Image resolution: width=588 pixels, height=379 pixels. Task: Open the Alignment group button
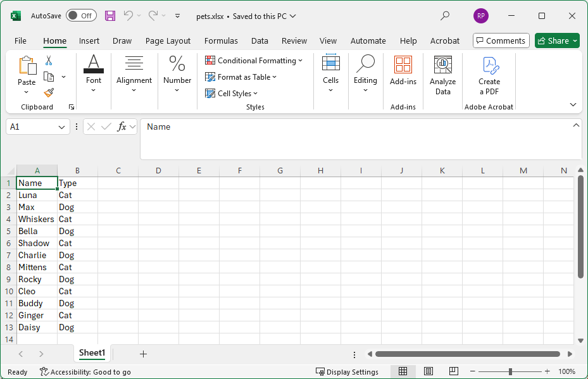coord(134,74)
